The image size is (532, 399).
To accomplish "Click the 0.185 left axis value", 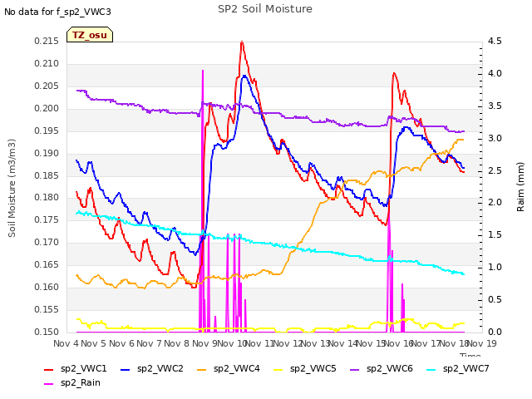I will (x=47, y=175).
